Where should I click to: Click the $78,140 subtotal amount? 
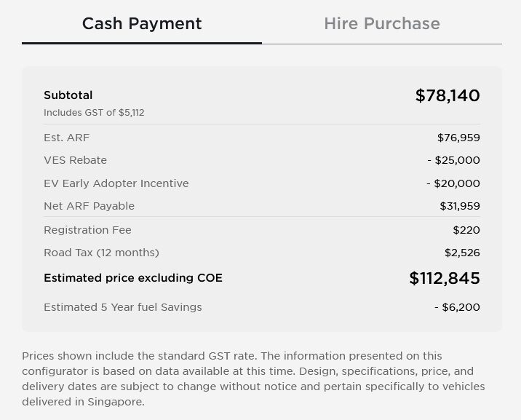pos(448,95)
